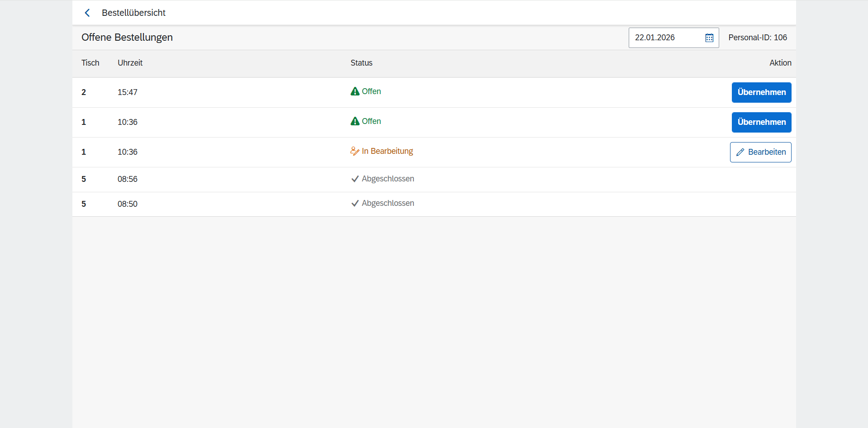The image size is (868, 428).
Task: Select the 08:56 time cell
Action: pyautogui.click(x=128, y=179)
